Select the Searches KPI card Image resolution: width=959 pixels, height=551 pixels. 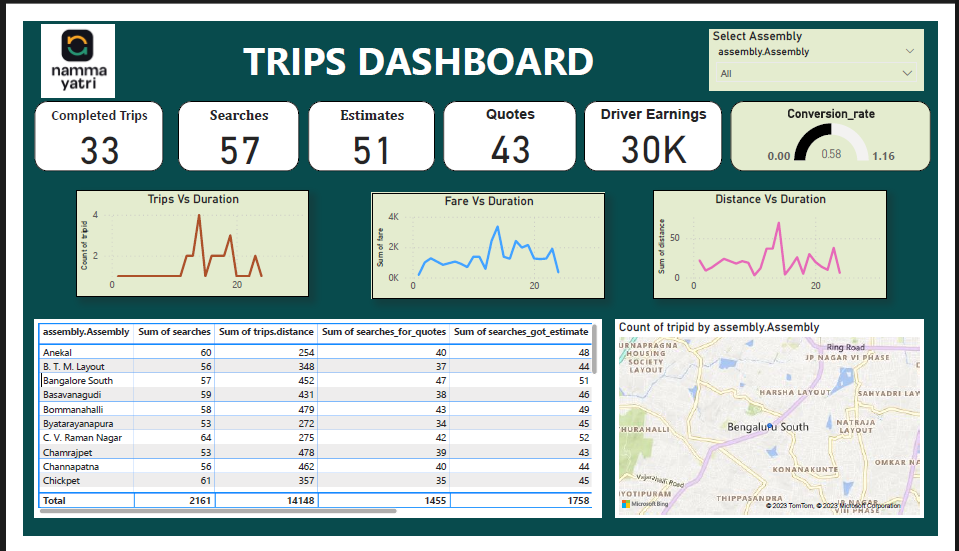point(239,135)
